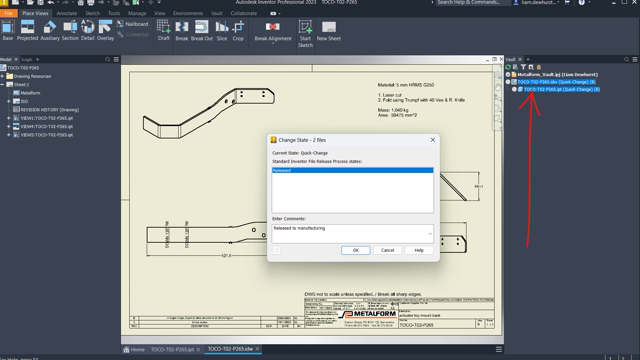Image resolution: width=640 pixels, height=360 pixels.
Task: Click the Vault browser filter icon
Action: coord(523,67)
